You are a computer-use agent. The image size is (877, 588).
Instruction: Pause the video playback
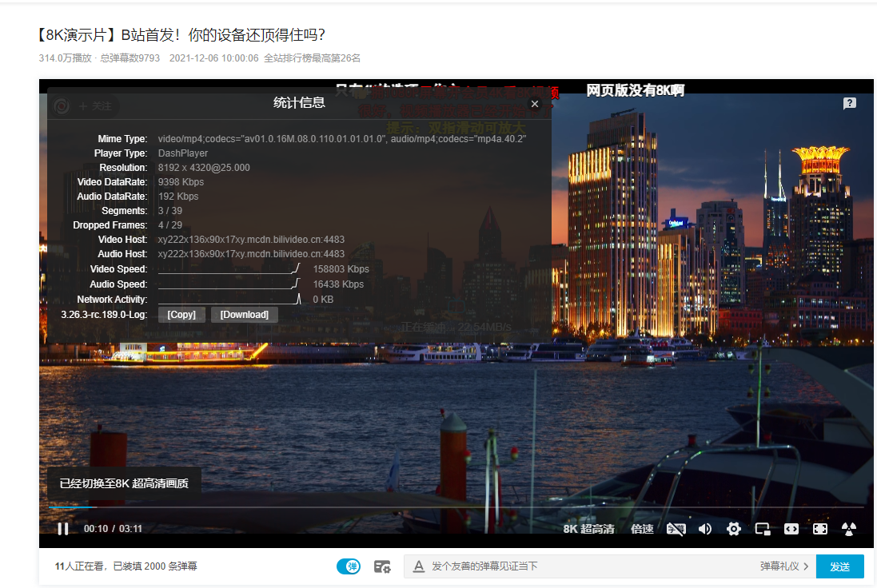click(62, 529)
